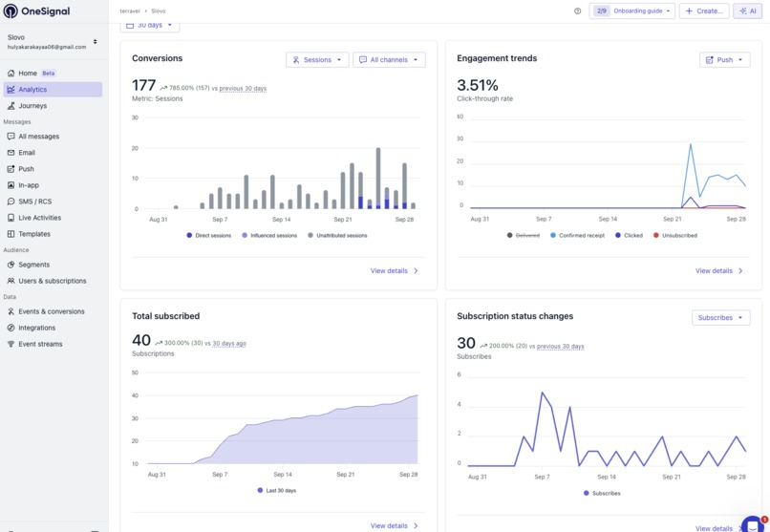
Task: Click the Segments pie icon in sidebar
Action: tap(11, 265)
